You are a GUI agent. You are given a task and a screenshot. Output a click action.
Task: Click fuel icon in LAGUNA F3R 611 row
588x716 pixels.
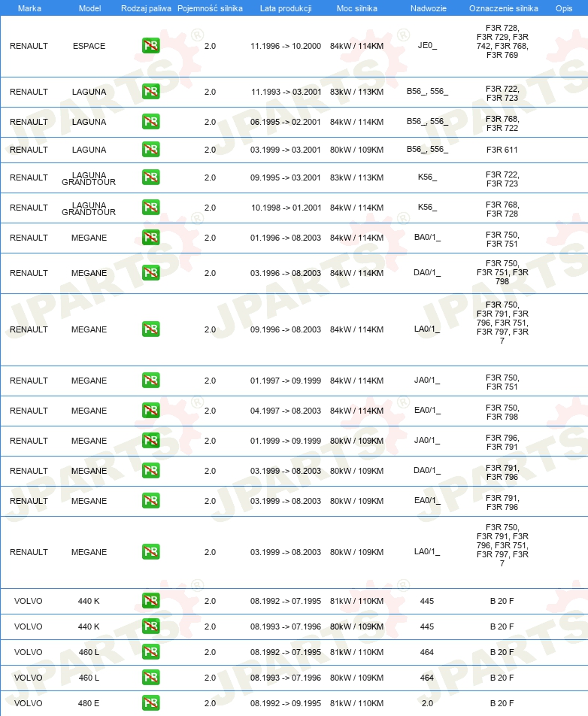tap(150, 150)
